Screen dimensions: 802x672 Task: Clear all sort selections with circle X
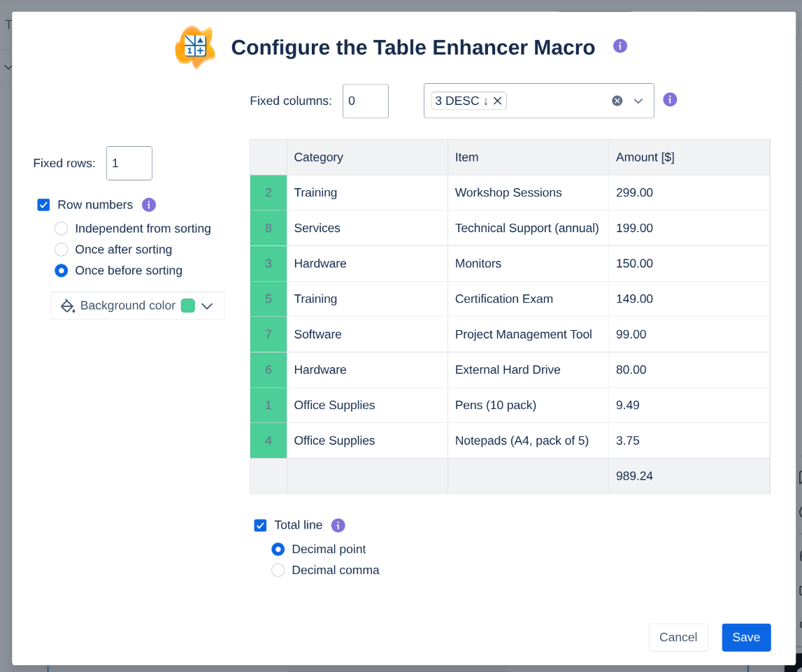point(617,101)
